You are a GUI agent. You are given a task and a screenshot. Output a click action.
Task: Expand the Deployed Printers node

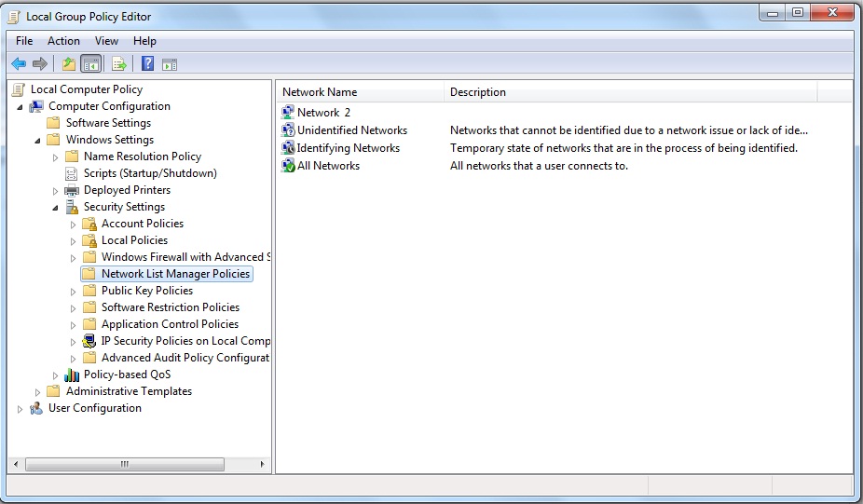coord(55,191)
